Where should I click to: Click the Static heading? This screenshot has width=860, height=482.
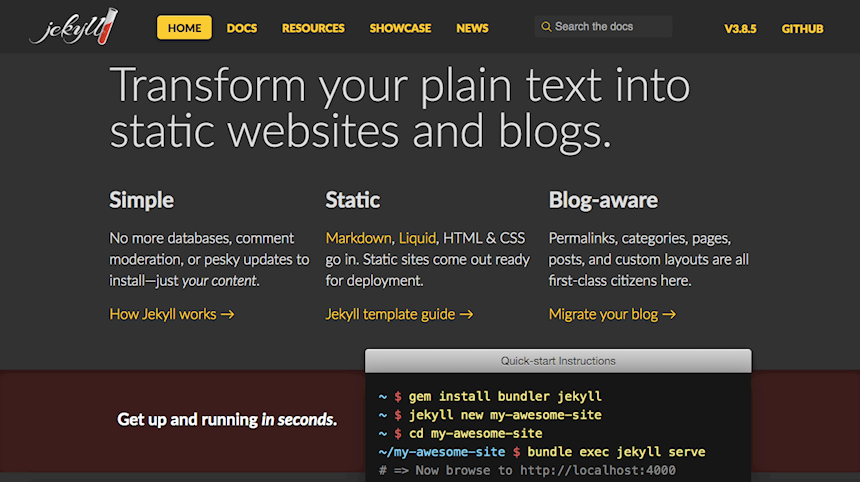click(x=353, y=200)
